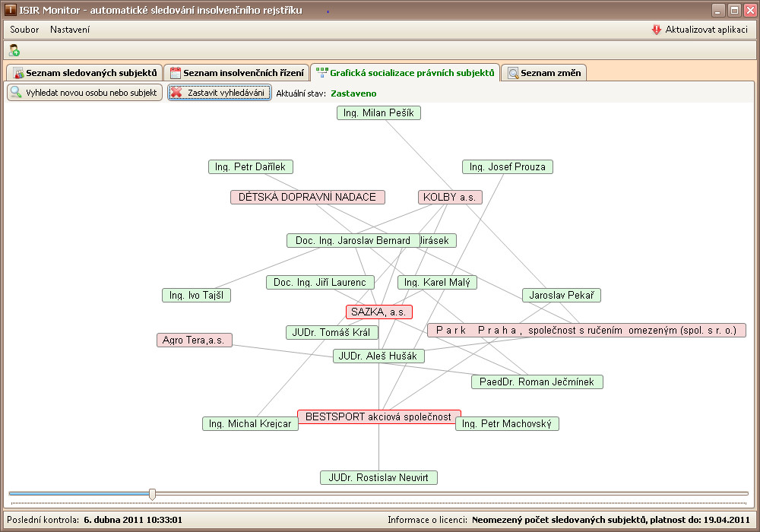Screen dimensions: 760x532
Task: Select the JUDr. Aleš Hušák node
Action: point(378,356)
